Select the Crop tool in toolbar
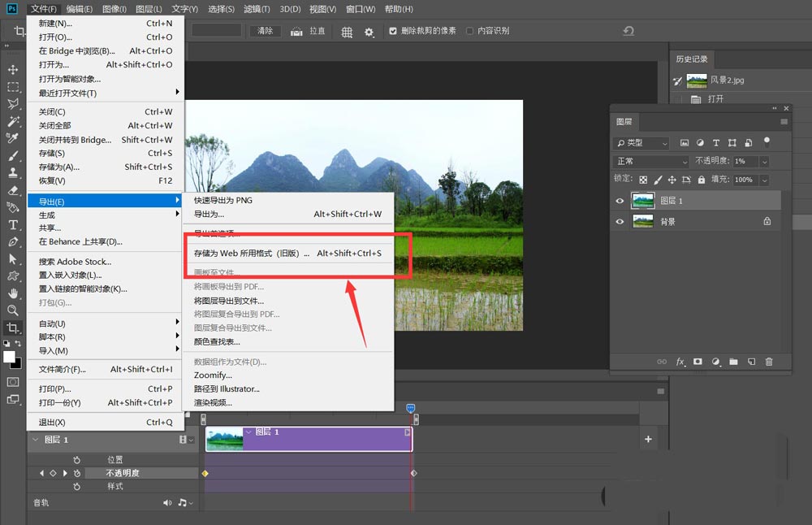This screenshot has height=525, width=812. (13, 328)
